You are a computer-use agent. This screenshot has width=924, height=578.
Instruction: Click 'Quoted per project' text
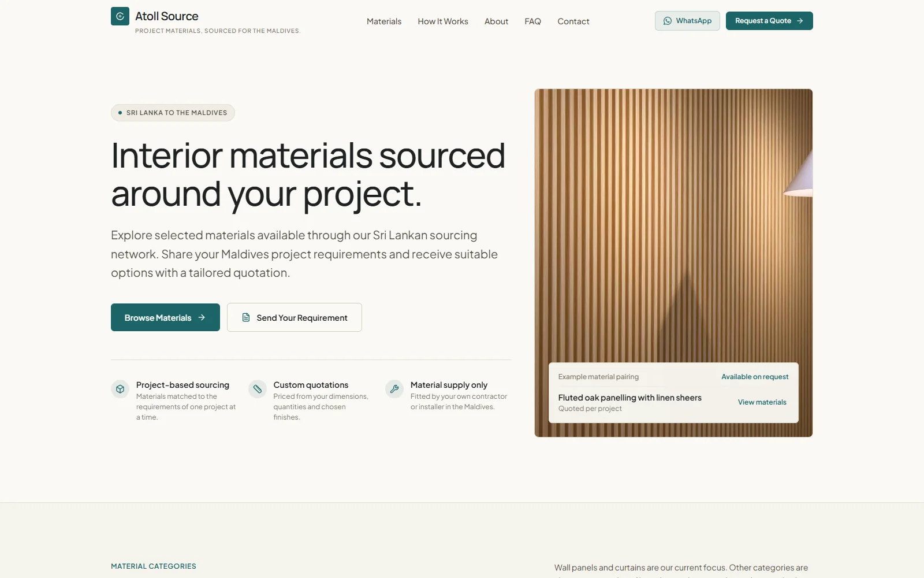[x=590, y=409]
